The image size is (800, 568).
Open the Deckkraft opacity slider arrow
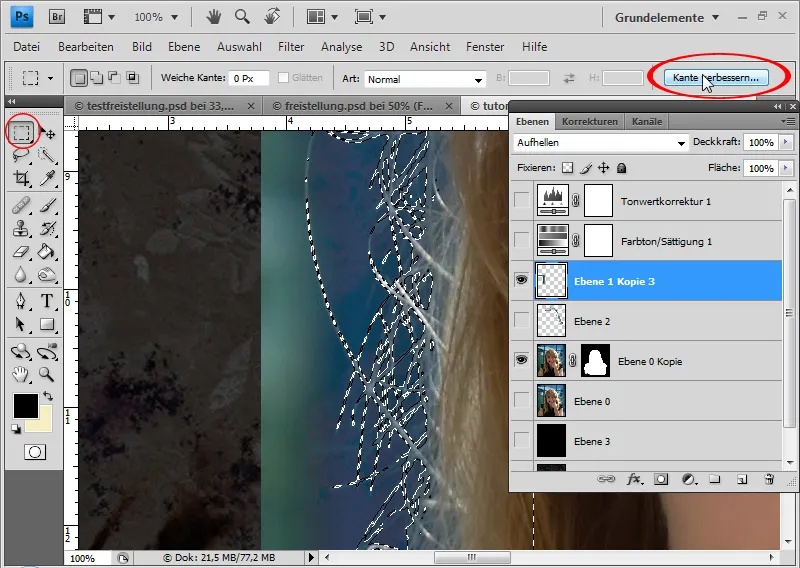pos(786,142)
